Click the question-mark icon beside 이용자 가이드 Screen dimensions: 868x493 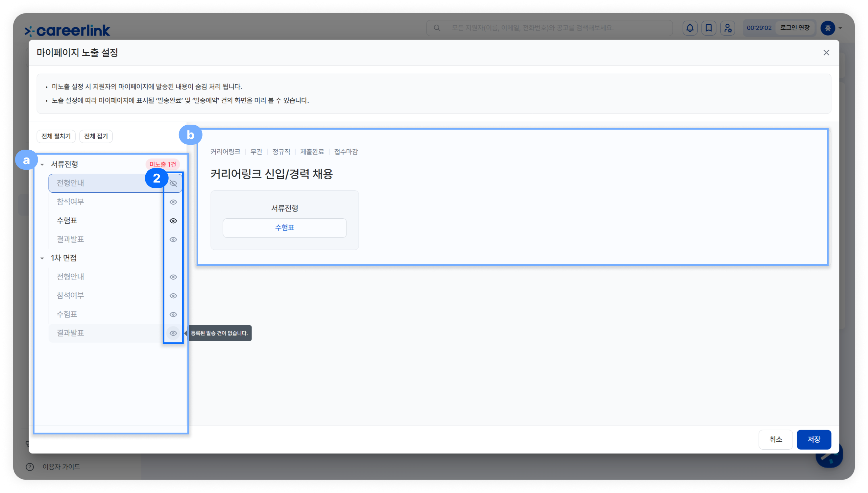(30, 467)
